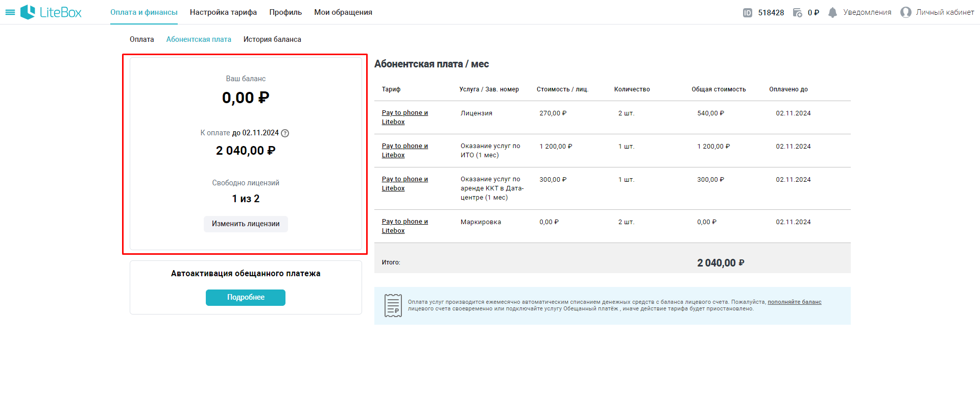980x410 pixels.
Task: Switch to История баланса tab
Action: 272,39
